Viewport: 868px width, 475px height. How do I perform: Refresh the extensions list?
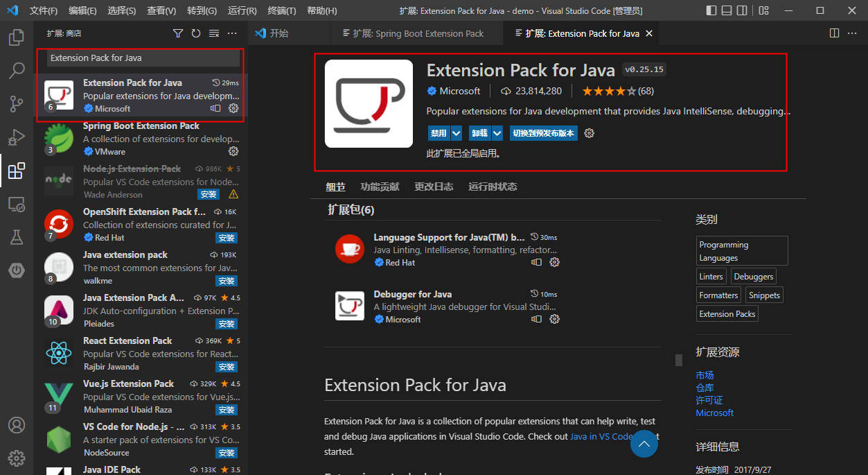[196, 33]
